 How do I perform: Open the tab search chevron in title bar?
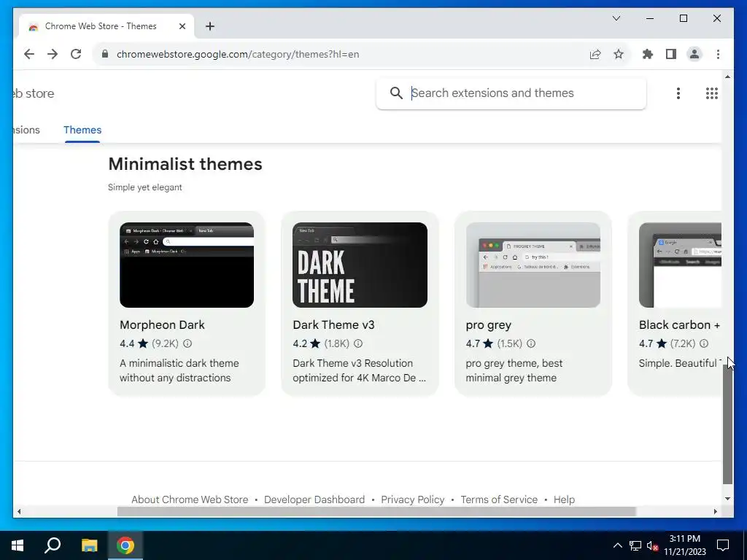pos(616,18)
